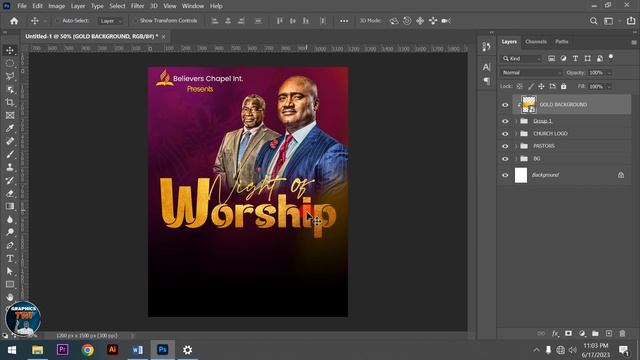This screenshot has height=360, width=640.
Task: Hide the CHURCH LOGO group
Action: pos(505,134)
